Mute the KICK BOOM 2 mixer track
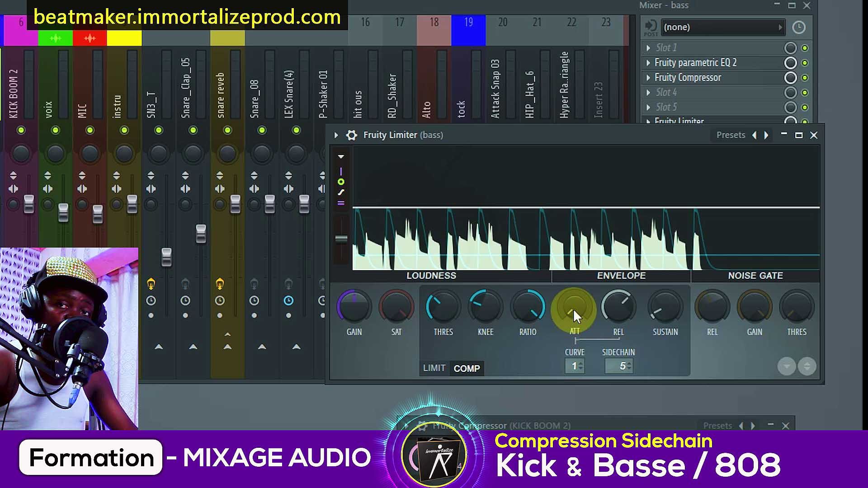This screenshot has width=868, height=488. point(21,131)
